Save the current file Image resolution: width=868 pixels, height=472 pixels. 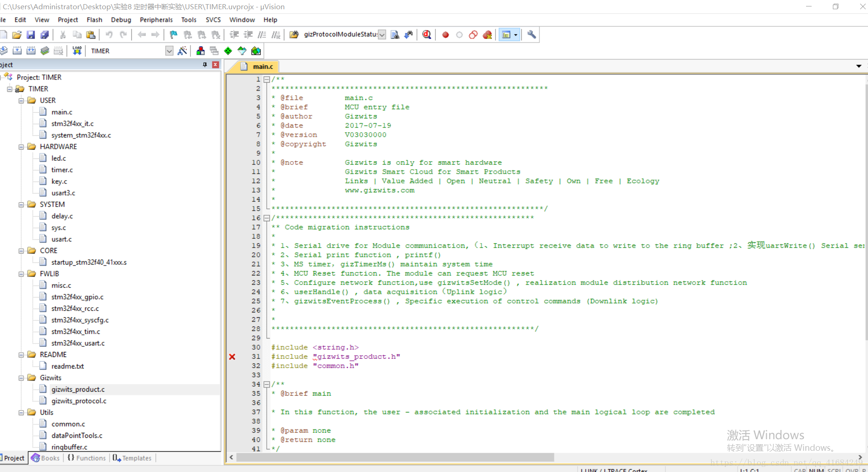31,35
